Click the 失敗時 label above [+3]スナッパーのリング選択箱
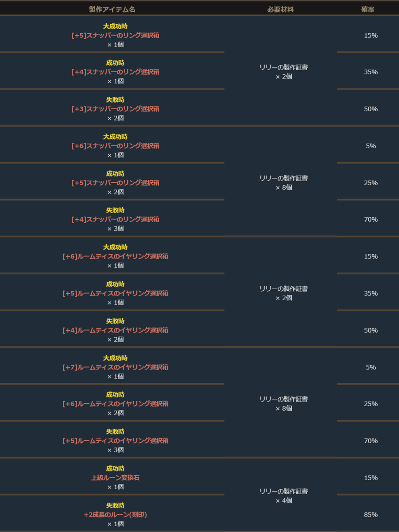399x532 pixels. coord(115,100)
